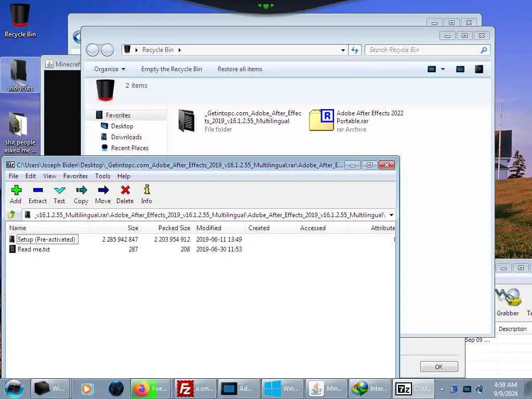Sort 7-Zip list by Name column
Viewport: 532px width, 399px height.
(x=47, y=228)
